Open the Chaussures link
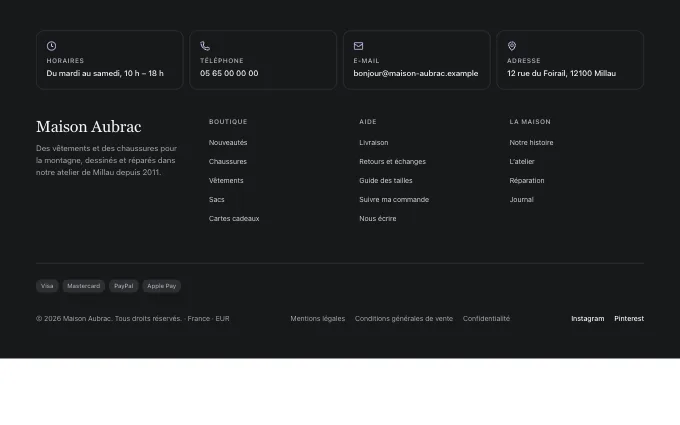This screenshot has height=425, width=680. point(228,161)
